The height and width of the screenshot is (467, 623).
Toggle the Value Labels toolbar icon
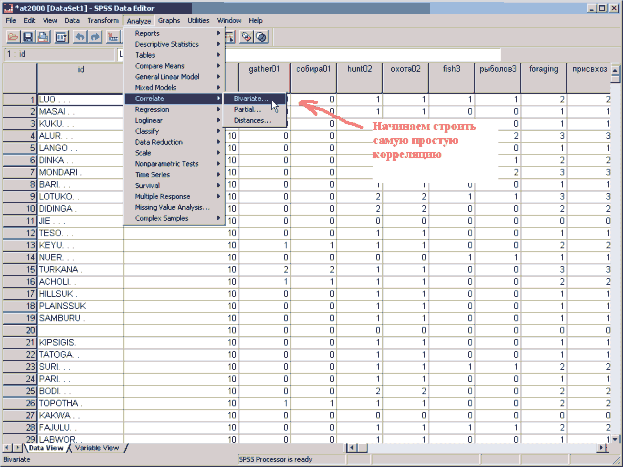(246, 36)
